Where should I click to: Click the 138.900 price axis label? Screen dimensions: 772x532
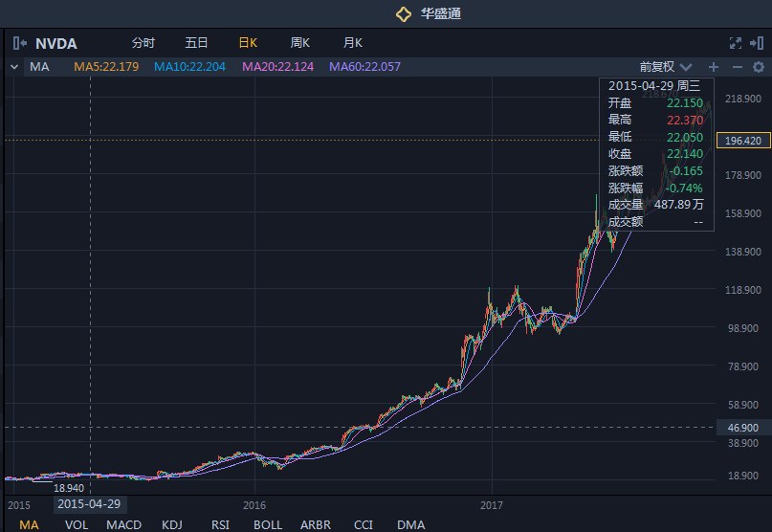743,252
